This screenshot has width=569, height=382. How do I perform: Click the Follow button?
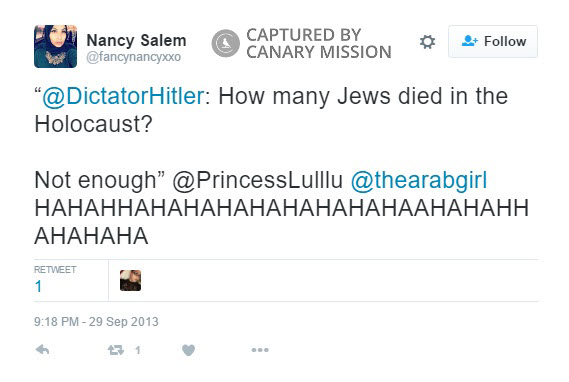493,41
